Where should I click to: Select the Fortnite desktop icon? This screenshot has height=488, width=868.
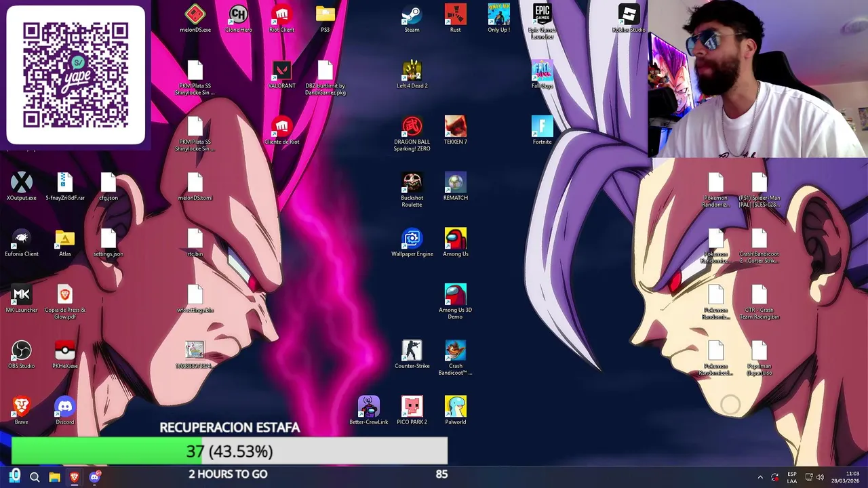coord(542,131)
